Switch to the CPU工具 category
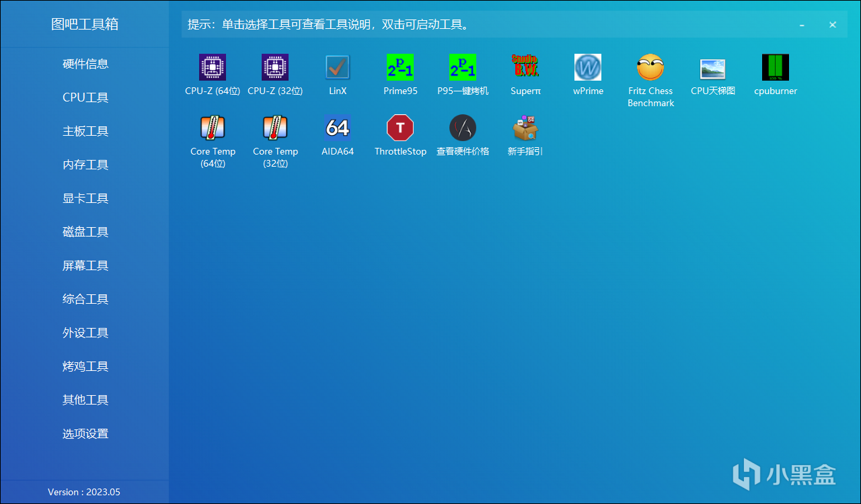This screenshot has width=861, height=504. tap(85, 97)
